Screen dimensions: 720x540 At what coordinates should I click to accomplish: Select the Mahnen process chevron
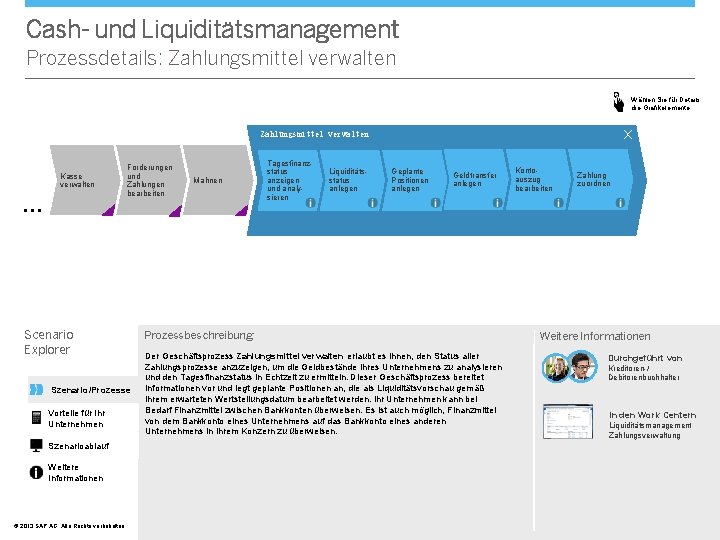coord(217,180)
